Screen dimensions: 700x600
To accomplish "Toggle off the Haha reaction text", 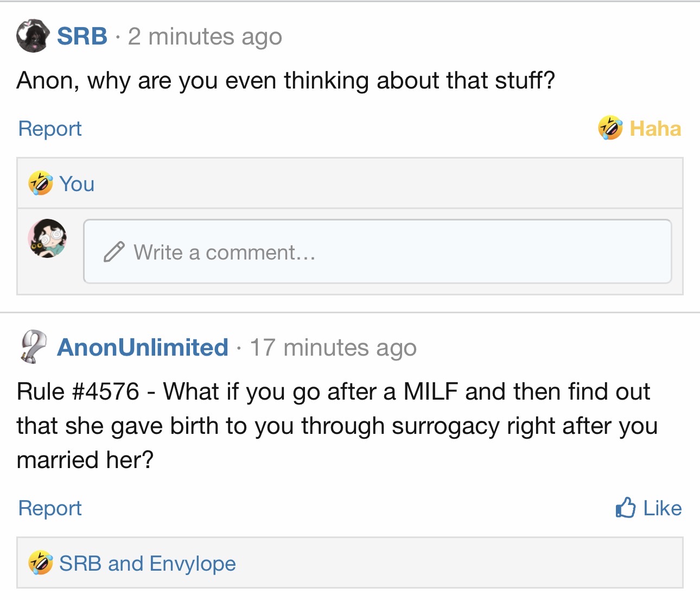I will click(655, 129).
